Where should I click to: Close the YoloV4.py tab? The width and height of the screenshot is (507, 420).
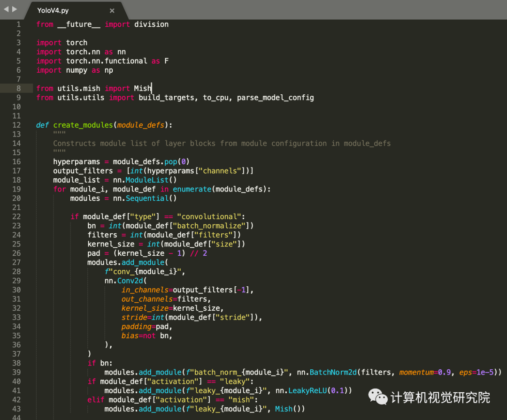coord(112,11)
